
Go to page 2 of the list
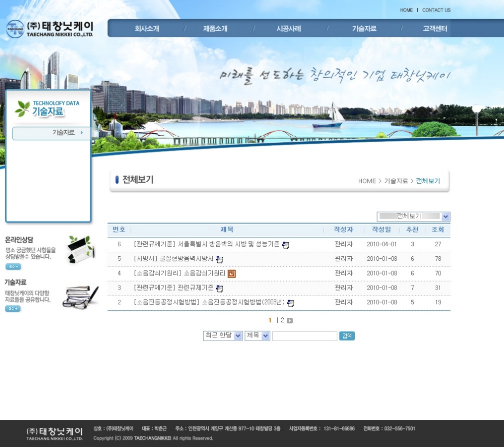coord(282,320)
